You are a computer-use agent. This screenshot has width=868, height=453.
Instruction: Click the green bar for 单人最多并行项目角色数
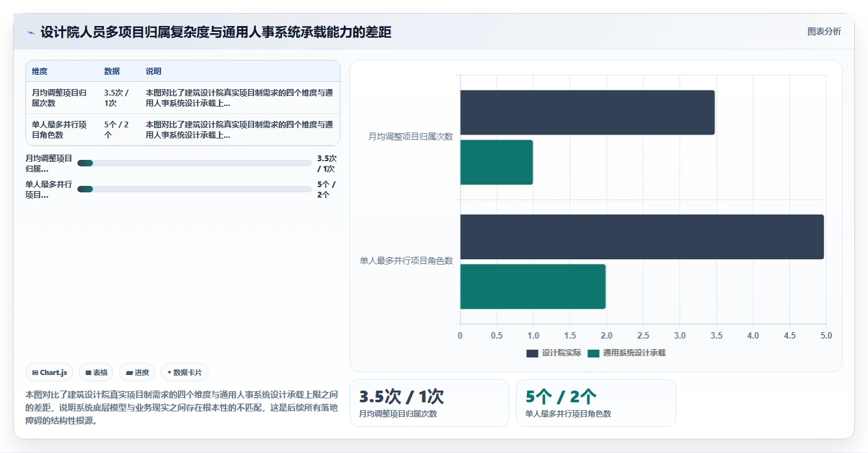(533, 287)
